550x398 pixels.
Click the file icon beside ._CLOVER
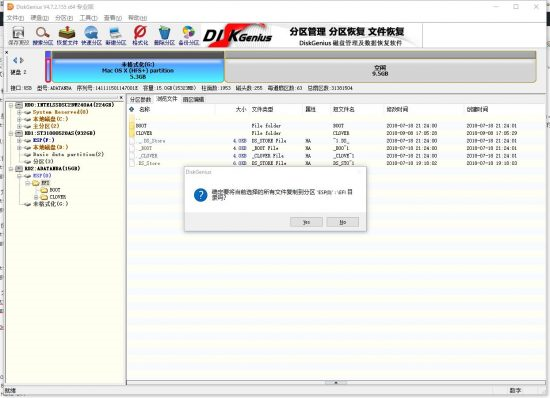132,156
